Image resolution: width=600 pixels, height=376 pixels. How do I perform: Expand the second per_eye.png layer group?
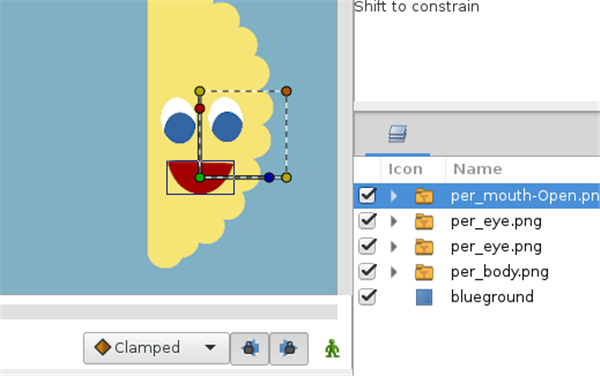click(394, 247)
